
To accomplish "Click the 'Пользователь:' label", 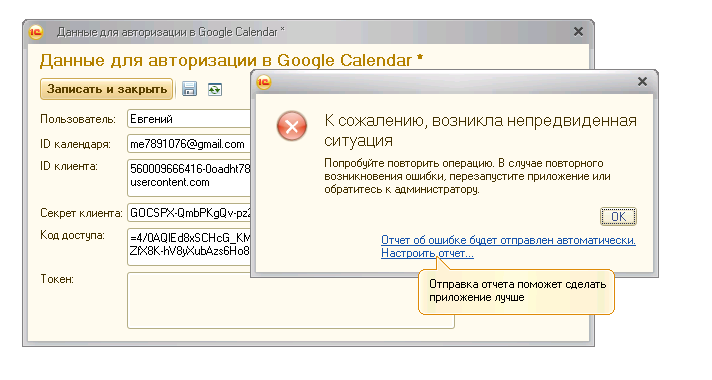I will tap(78, 119).
